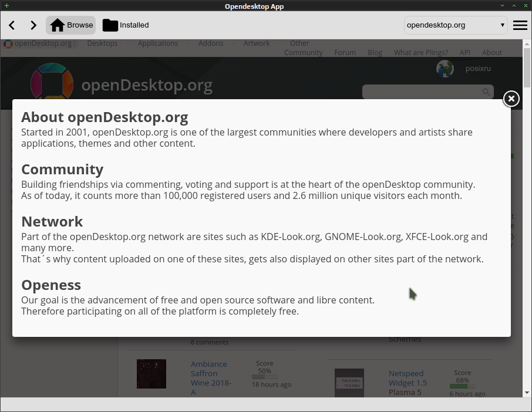This screenshot has height=412, width=532.
Task: Click the "6 comments" text
Action: (210, 342)
